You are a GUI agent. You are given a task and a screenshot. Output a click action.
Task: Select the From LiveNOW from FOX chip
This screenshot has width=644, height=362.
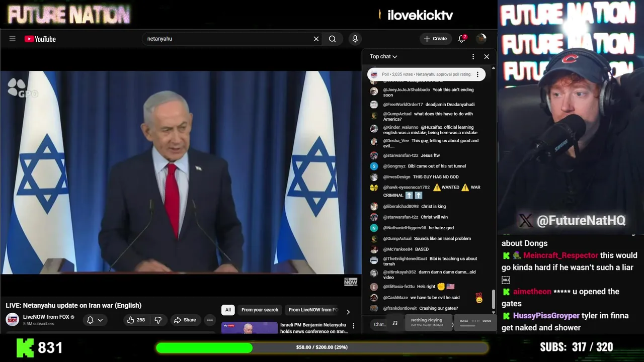click(313, 310)
